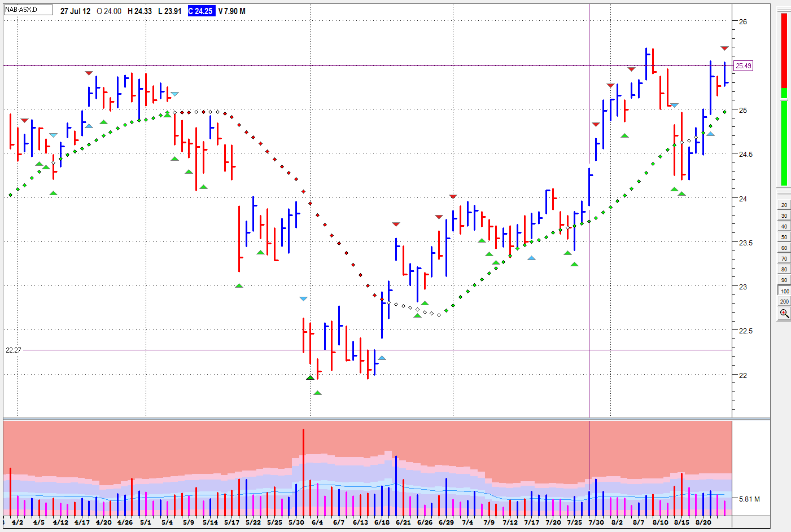Screen dimensions: 791x532
Task: Click the magnifier zoom icon
Action: click(x=784, y=314)
